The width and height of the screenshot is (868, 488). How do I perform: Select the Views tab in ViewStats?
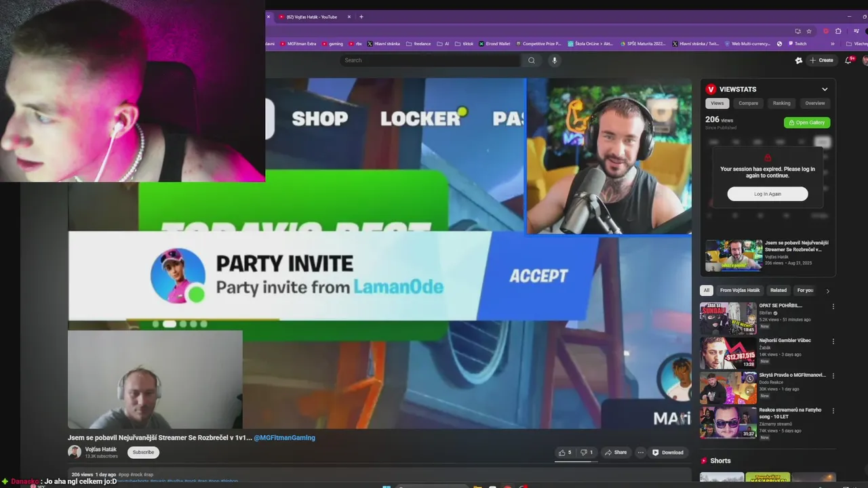click(717, 103)
